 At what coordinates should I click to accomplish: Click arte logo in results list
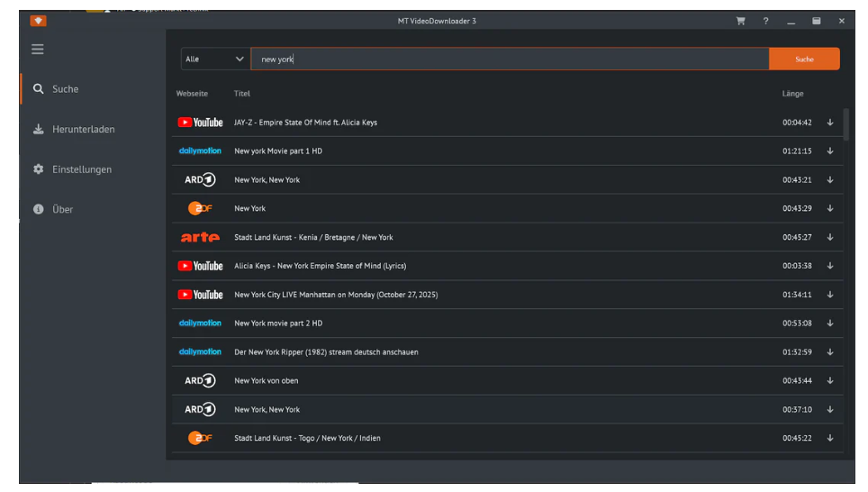coord(200,237)
